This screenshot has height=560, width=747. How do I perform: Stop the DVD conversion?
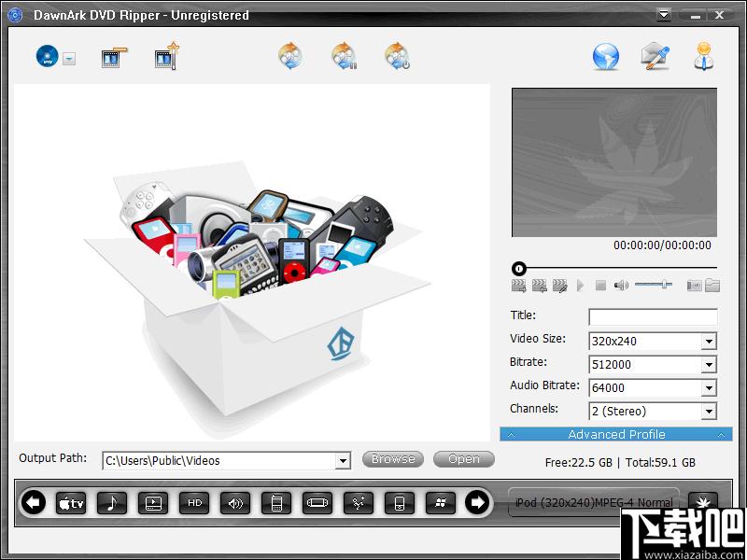398,56
